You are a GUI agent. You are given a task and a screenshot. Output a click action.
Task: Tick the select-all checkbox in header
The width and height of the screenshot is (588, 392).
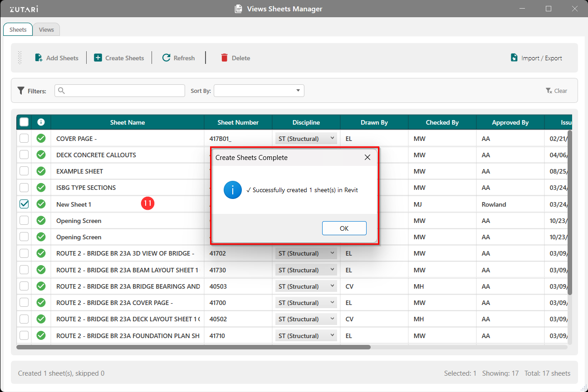24,122
